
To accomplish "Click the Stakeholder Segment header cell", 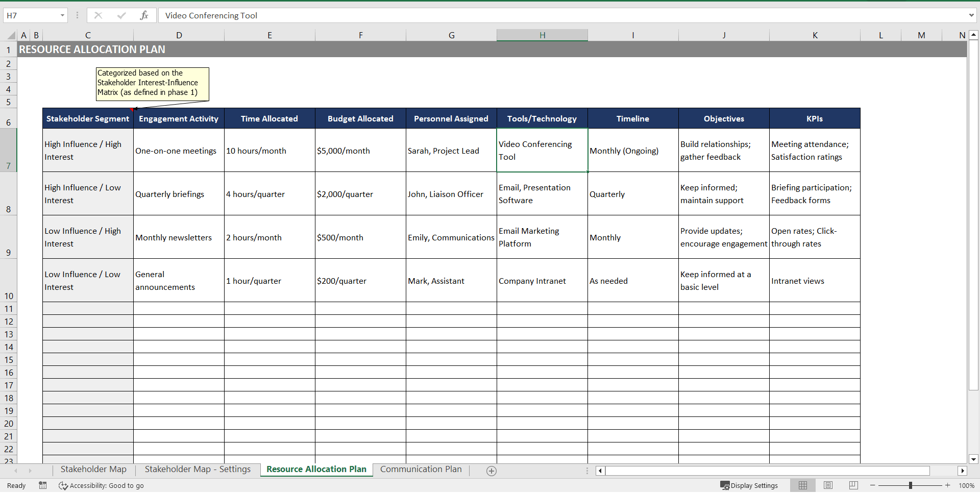I will 88,118.
